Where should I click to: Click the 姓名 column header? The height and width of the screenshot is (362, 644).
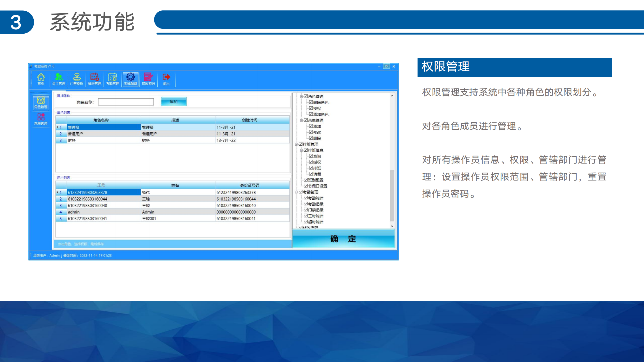point(178,185)
